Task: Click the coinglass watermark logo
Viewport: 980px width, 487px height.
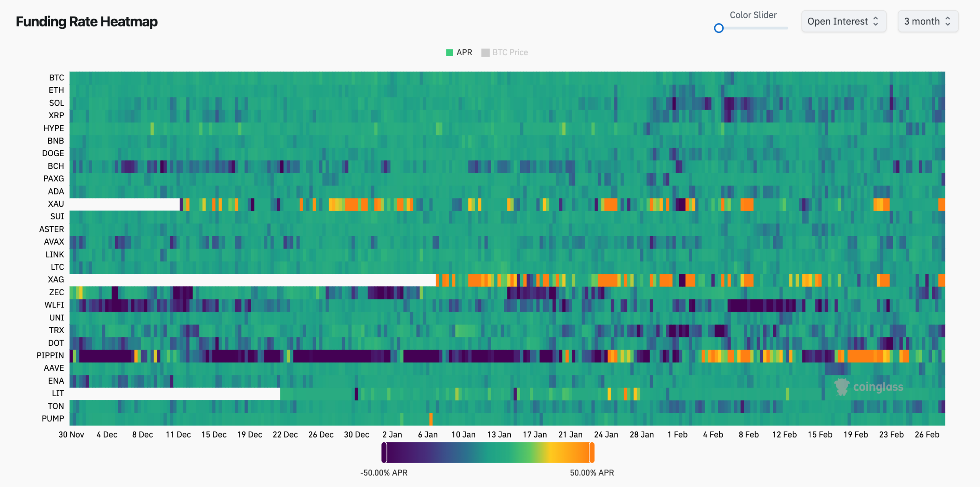Action: [x=841, y=387]
